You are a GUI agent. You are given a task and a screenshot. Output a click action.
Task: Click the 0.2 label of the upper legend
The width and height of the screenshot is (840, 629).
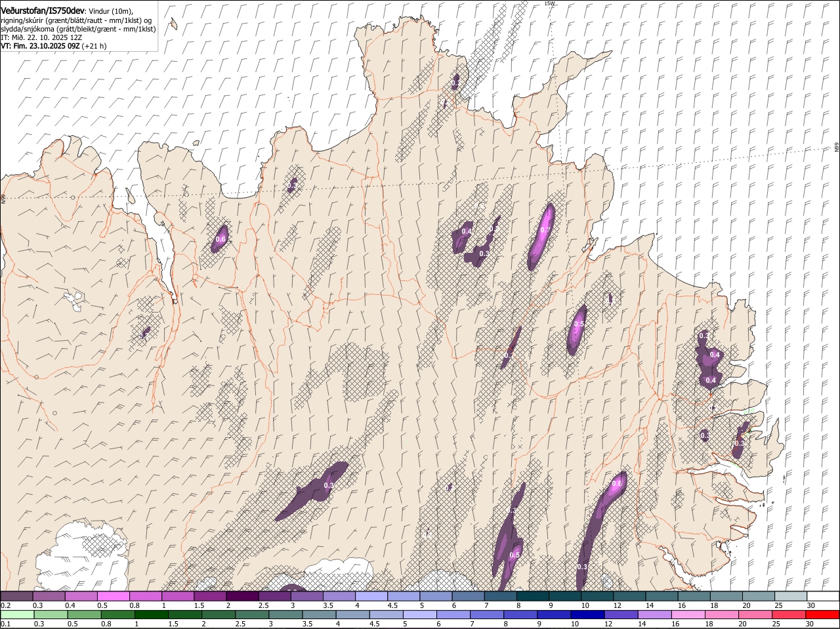click(5, 605)
